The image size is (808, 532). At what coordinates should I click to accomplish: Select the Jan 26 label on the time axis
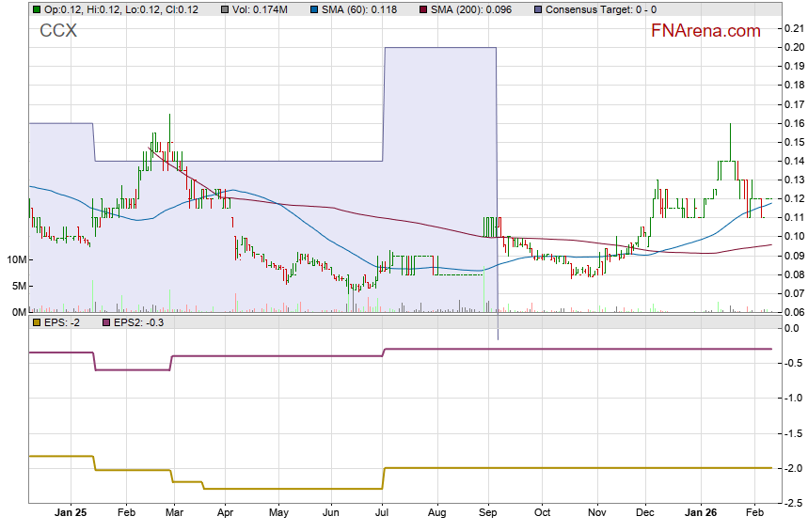point(700,513)
